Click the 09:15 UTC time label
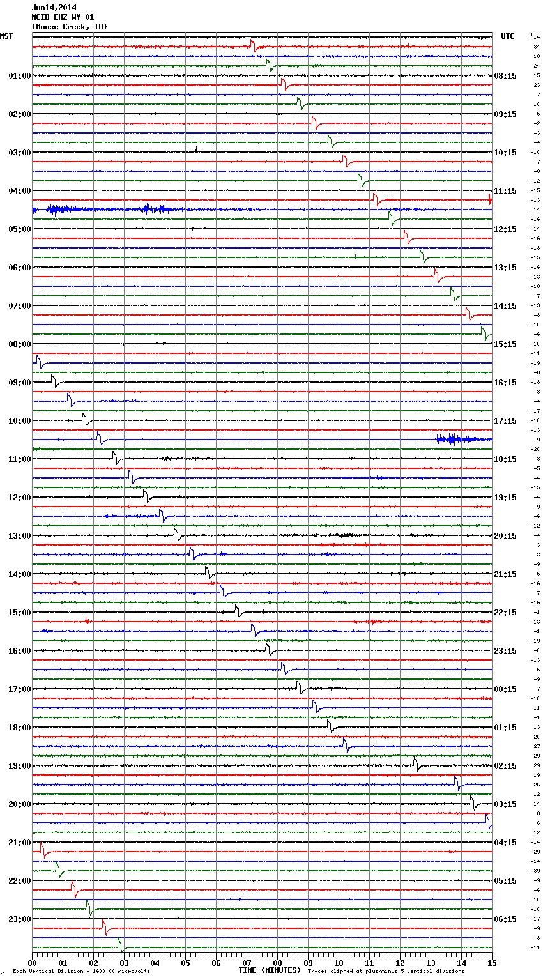This screenshot has width=543, height=980. click(x=505, y=114)
